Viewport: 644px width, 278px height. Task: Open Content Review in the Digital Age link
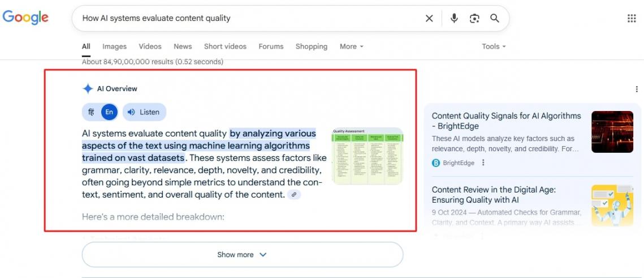[494, 195]
